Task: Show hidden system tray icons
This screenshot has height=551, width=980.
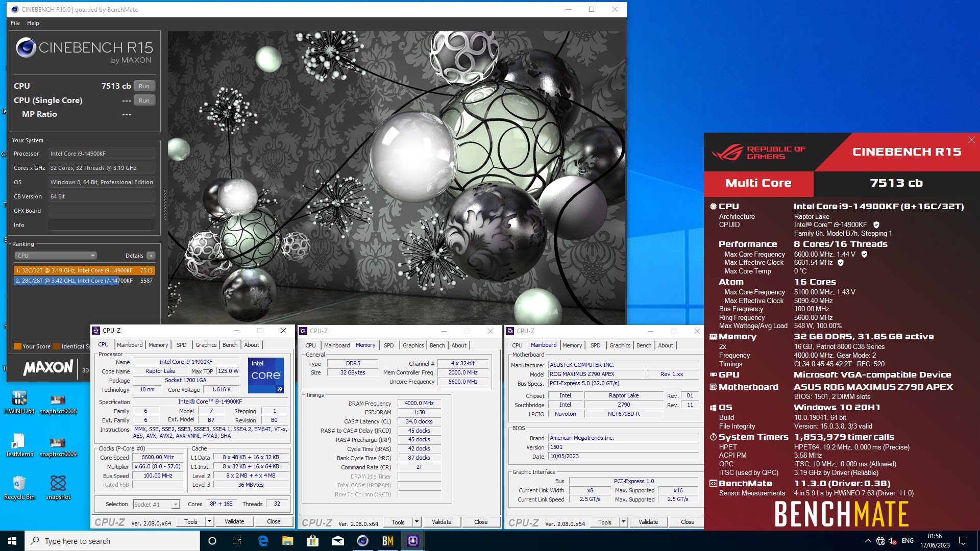Action: [868, 541]
